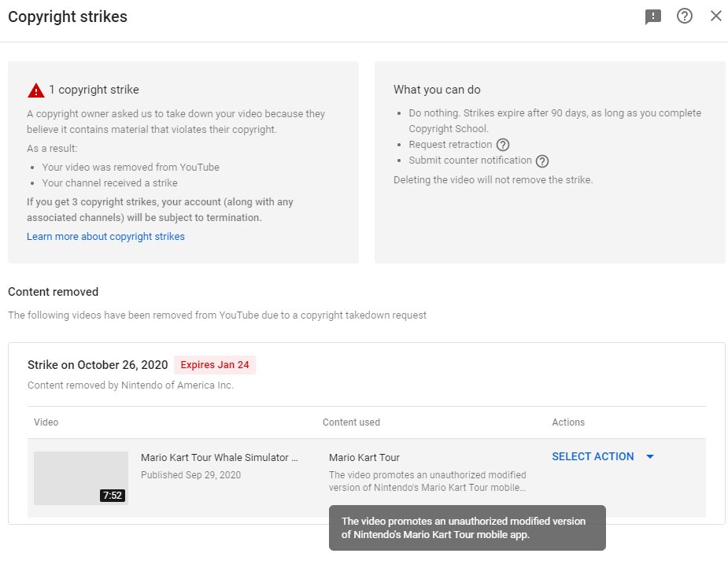Screen dimensions: 728x568
Task: Click Content removed by Nintendo of America text
Action: click(x=131, y=385)
